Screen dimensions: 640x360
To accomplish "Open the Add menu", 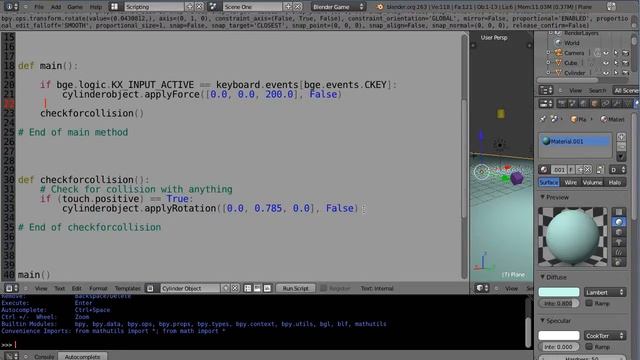I will 56,7.
